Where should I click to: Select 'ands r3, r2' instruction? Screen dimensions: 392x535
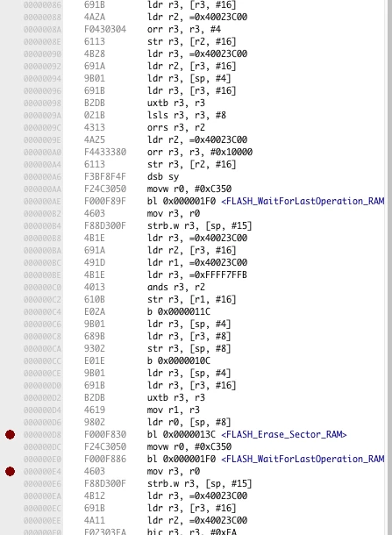coord(176,288)
